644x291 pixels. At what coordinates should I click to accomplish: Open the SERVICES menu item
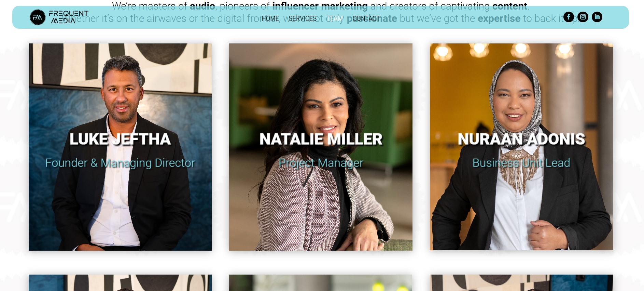tap(303, 18)
